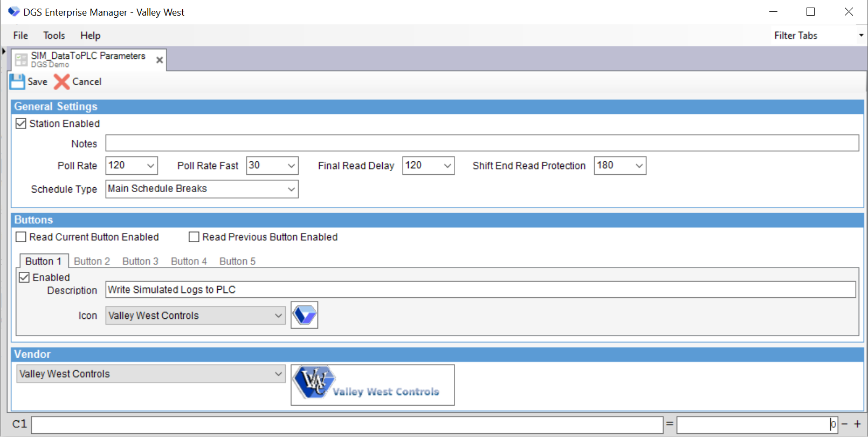868x437 pixels.
Task: Open the Schedule Type dropdown
Action: coord(291,189)
